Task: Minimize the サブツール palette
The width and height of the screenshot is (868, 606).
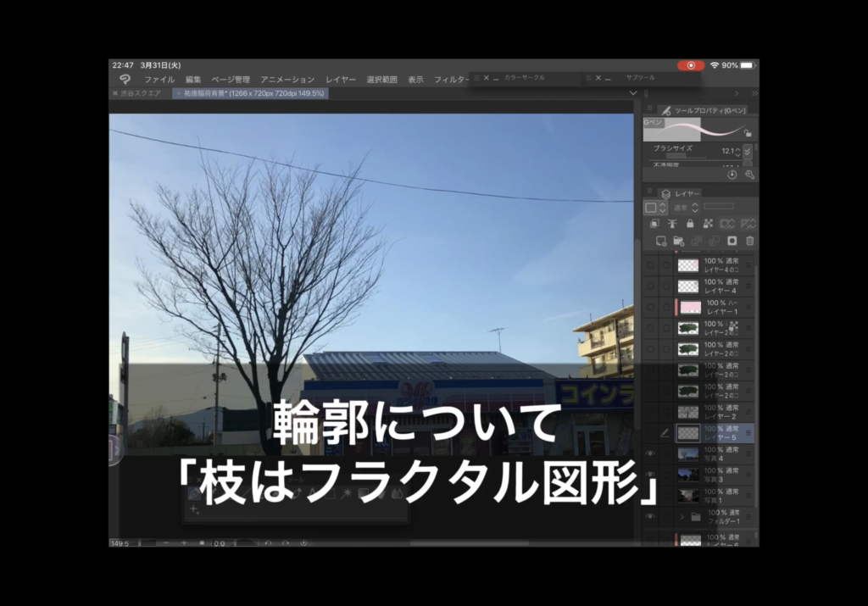Action: 608,79
